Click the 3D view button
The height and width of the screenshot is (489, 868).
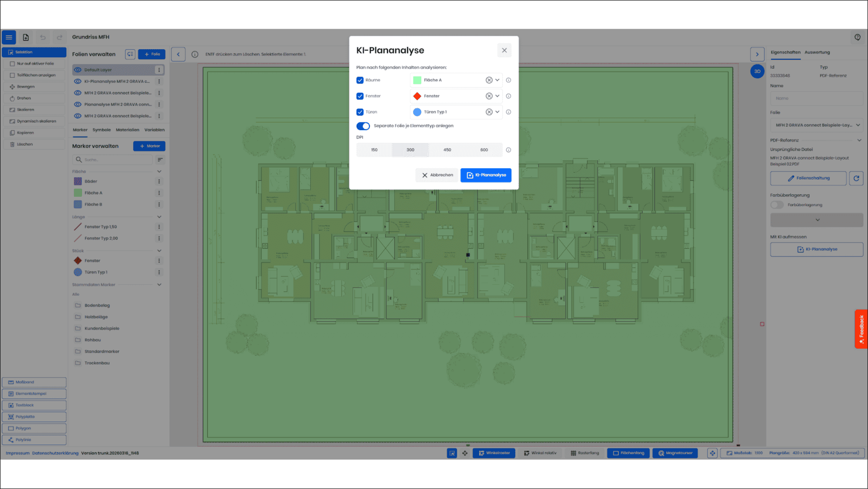click(x=757, y=71)
